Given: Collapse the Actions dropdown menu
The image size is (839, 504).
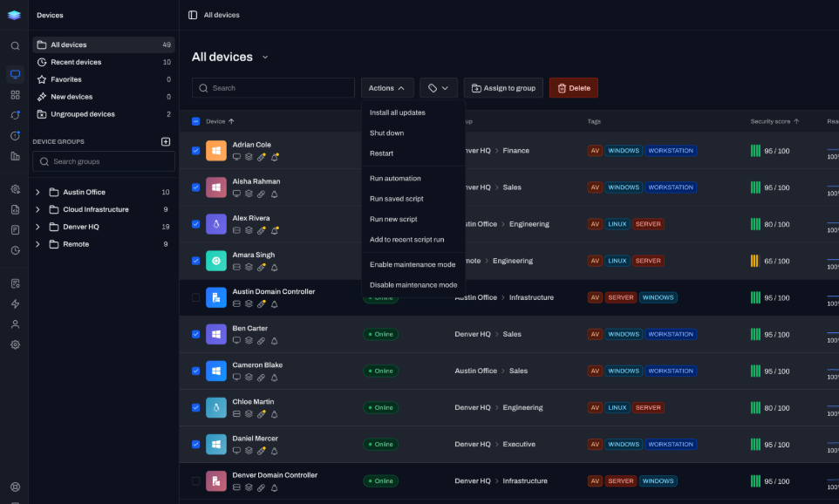Looking at the screenshot, I should click(387, 88).
